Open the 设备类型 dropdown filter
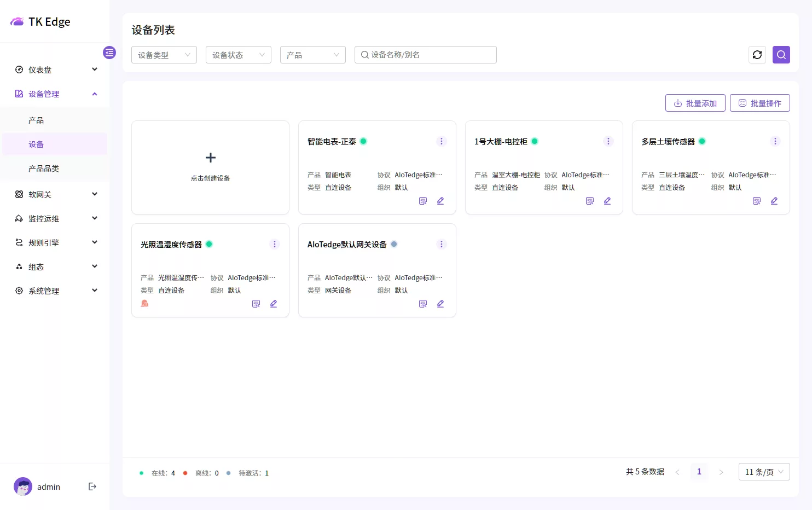The image size is (812, 510). pyautogui.click(x=164, y=55)
